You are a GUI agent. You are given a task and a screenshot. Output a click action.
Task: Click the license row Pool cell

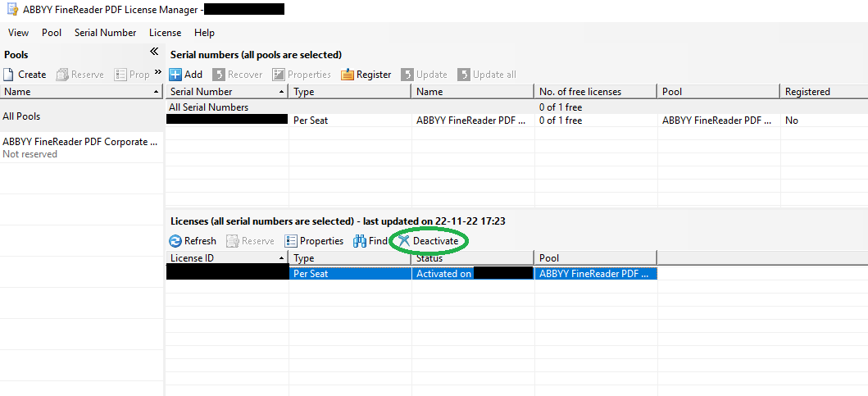click(596, 273)
